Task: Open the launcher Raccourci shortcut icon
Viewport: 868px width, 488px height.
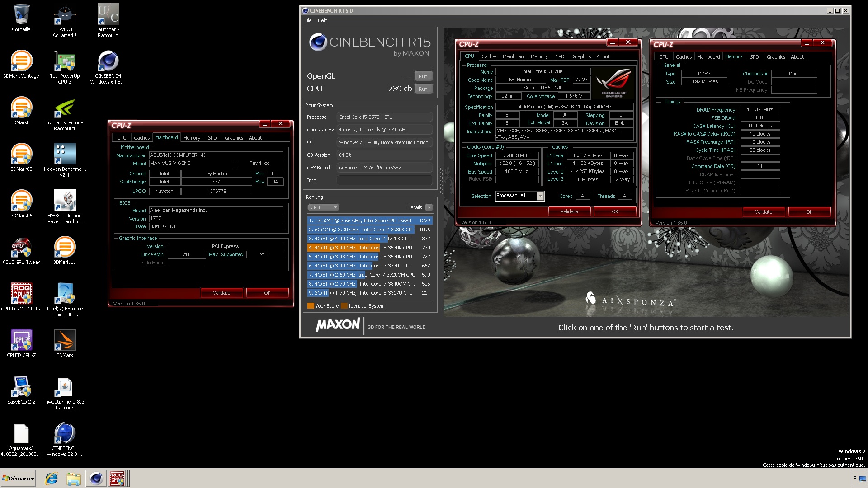Action: pos(108,21)
